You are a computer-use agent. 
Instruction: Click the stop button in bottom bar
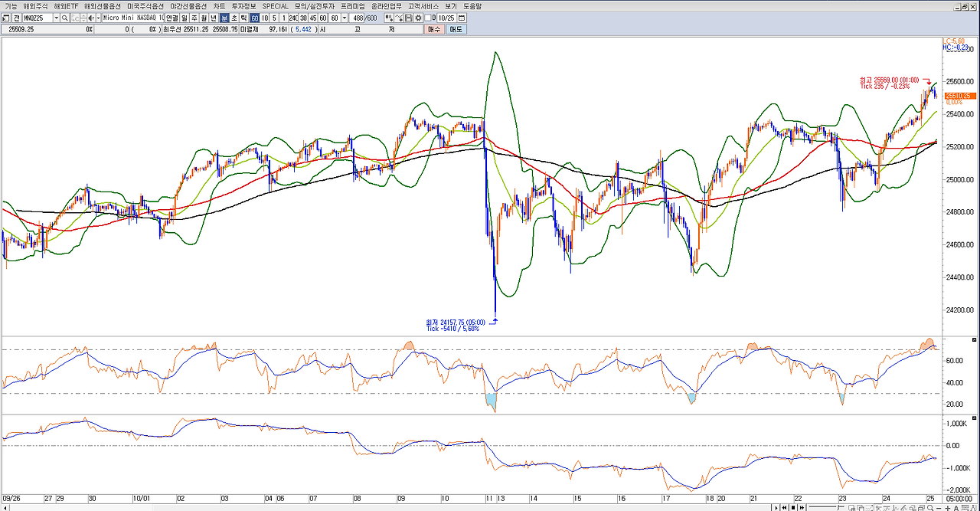[793, 507]
